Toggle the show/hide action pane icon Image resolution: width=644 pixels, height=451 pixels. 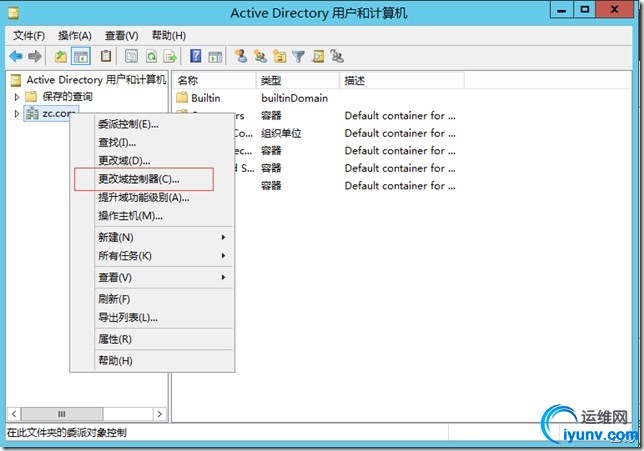point(215,57)
